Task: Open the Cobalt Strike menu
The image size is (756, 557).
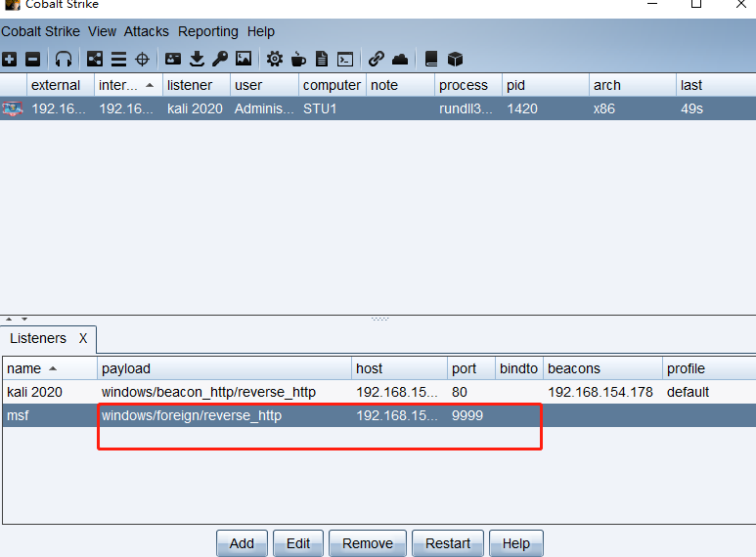Action: [40, 32]
